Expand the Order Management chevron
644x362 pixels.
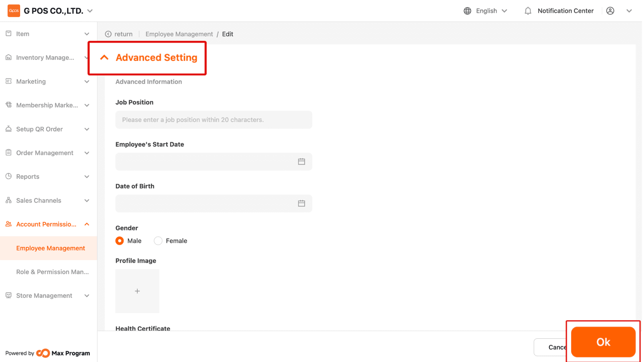(87, 153)
